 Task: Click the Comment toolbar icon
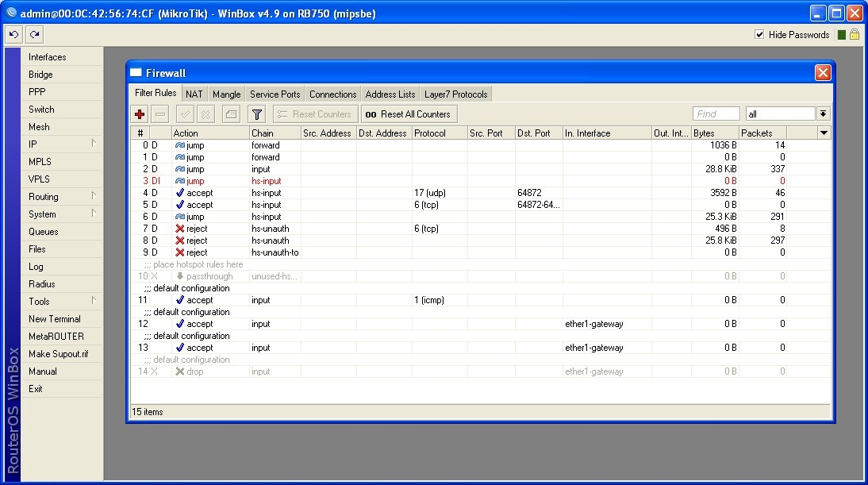231,114
